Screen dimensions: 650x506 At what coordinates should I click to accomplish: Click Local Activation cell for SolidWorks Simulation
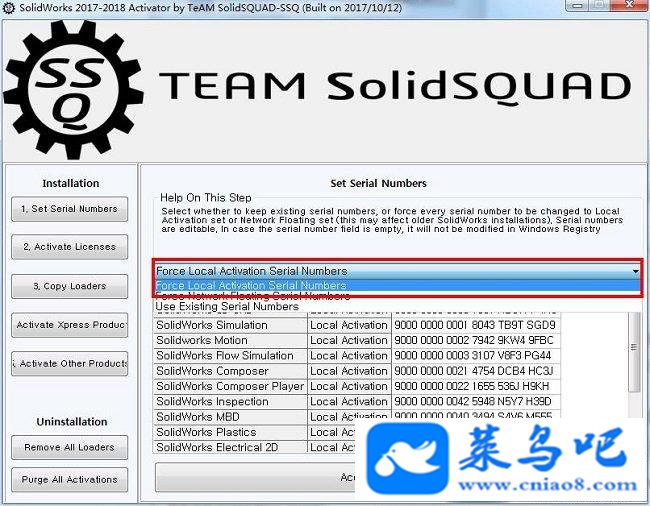[x=349, y=325]
